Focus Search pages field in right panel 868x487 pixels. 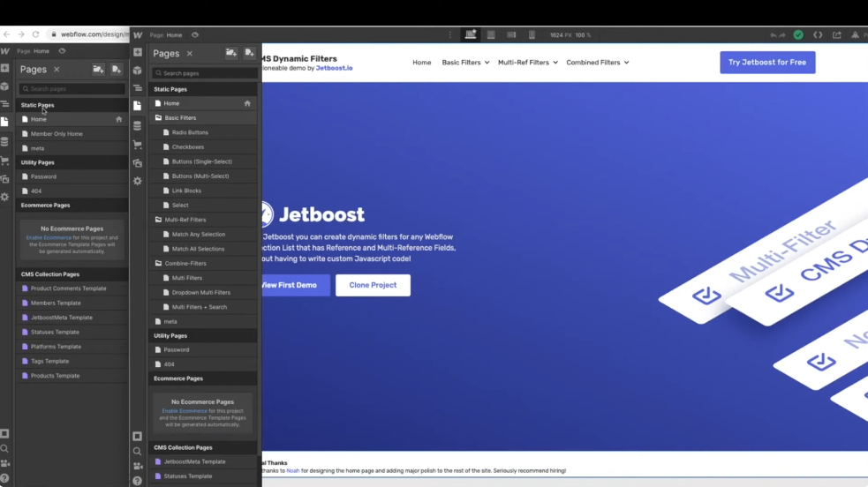(x=205, y=73)
